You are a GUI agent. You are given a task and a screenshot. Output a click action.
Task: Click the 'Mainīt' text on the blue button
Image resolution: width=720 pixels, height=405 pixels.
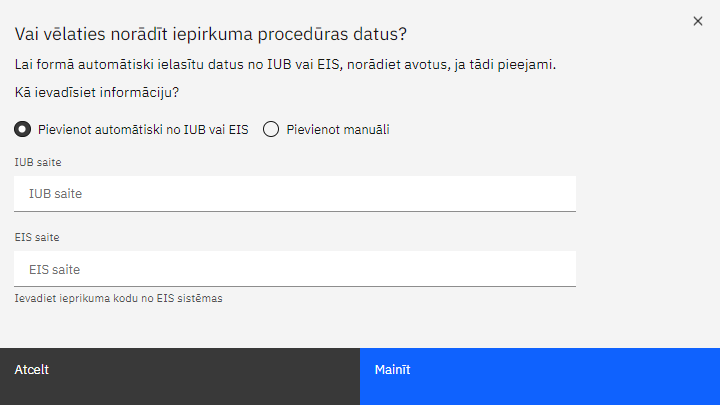[x=392, y=370]
